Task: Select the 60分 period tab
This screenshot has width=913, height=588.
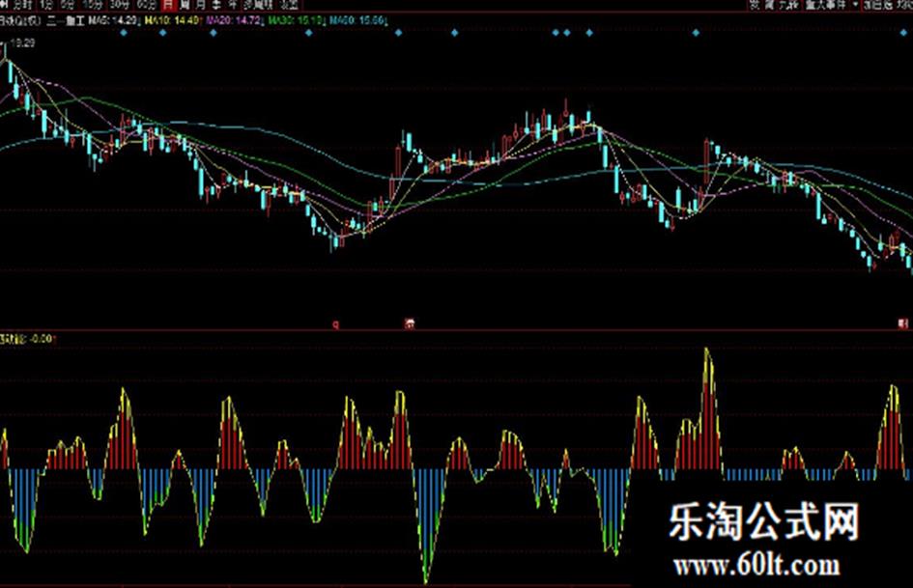Action: pos(146,5)
